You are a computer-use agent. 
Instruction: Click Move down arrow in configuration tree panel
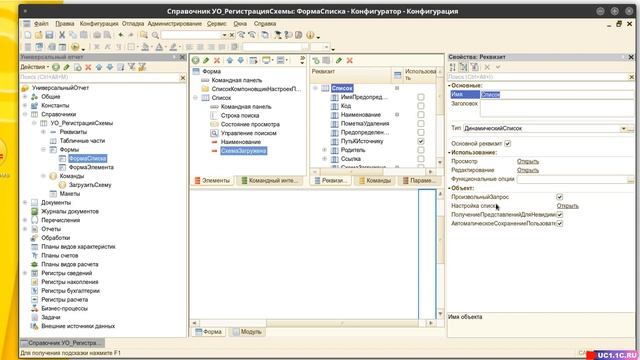[x=110, y=67]
